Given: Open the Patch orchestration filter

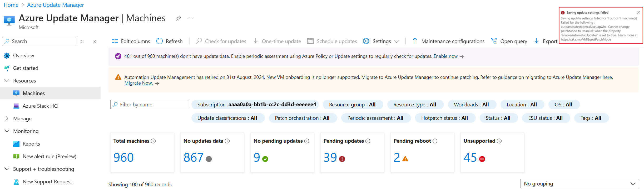Looking at the screenshot, I should [303, 118].
